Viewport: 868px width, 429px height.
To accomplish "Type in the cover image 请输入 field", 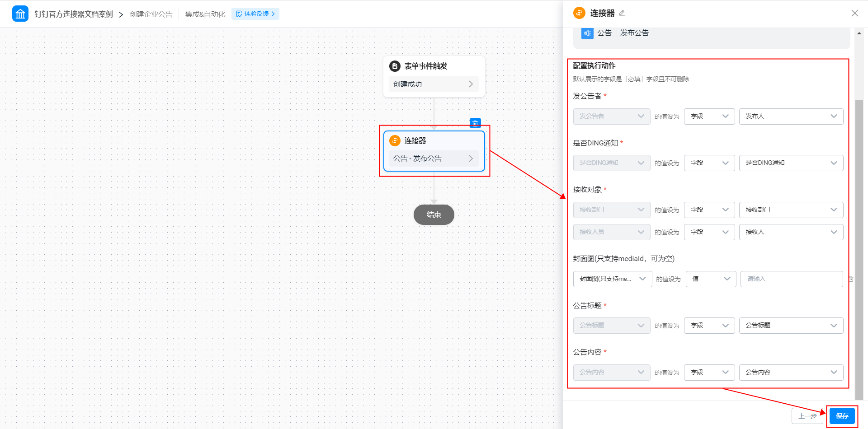I will pyautogui.click(x=791, y=279).
